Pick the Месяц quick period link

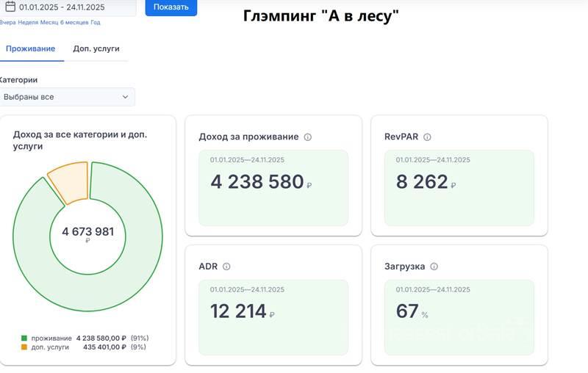[x=49, y=23]
